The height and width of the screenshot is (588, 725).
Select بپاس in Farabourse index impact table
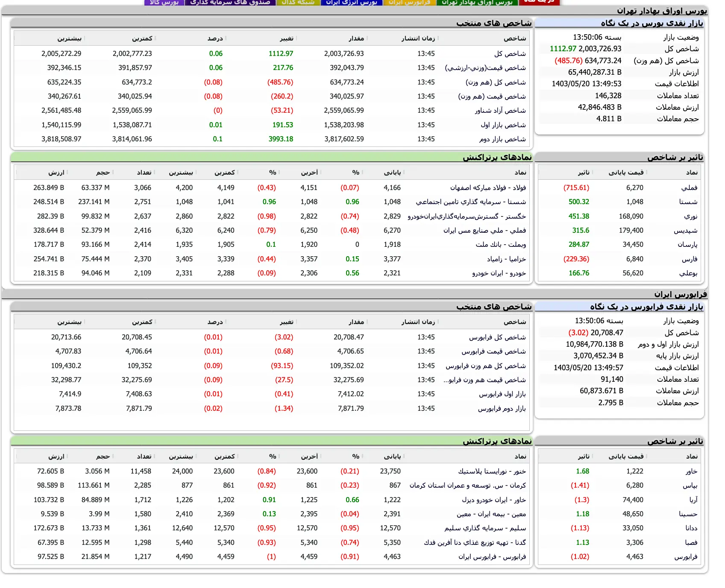pyautogui.click(x=690, y=485)
